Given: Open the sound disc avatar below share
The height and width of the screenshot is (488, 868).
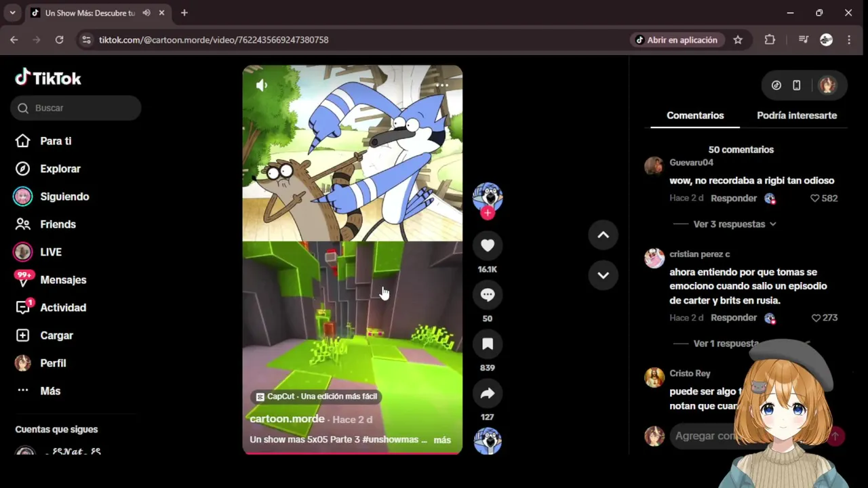Looking at the screenshot, I should [x=488, y=441].
